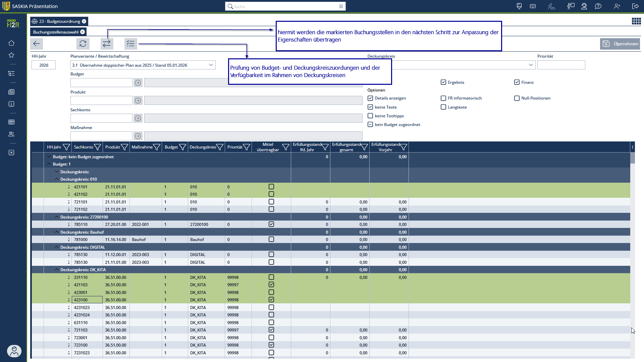This screenshot has width=644, height=362.
Task: Click the checklist validation toolbar icon
Action: 130,44
